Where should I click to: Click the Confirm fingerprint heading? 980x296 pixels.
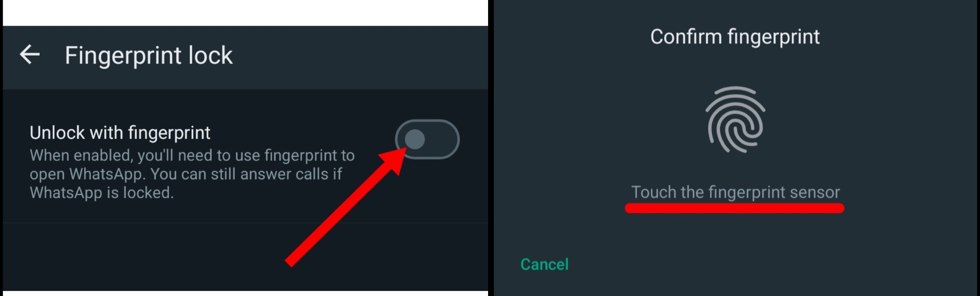tap(735, 37)
